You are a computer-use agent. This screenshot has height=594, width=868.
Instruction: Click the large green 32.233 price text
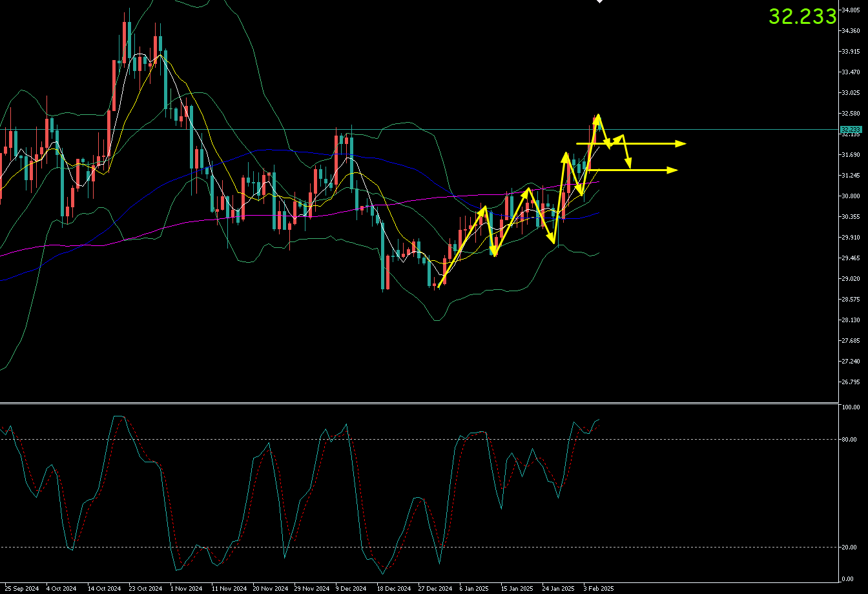point(802,17)
